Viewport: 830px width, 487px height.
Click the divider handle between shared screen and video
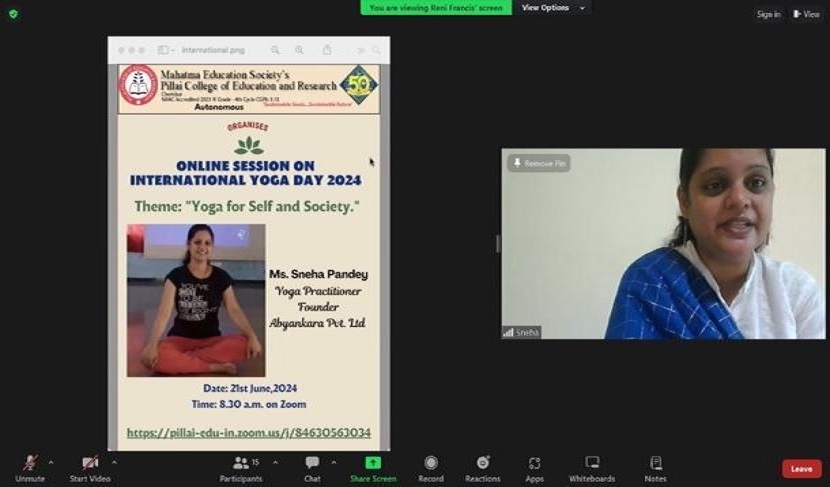pos(497,244)
